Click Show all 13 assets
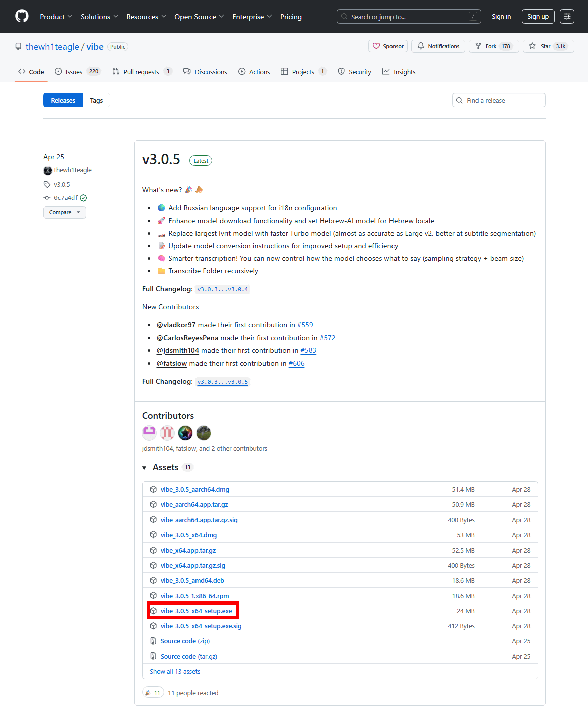Screen dimensions: 588x717 pos(175,671)
